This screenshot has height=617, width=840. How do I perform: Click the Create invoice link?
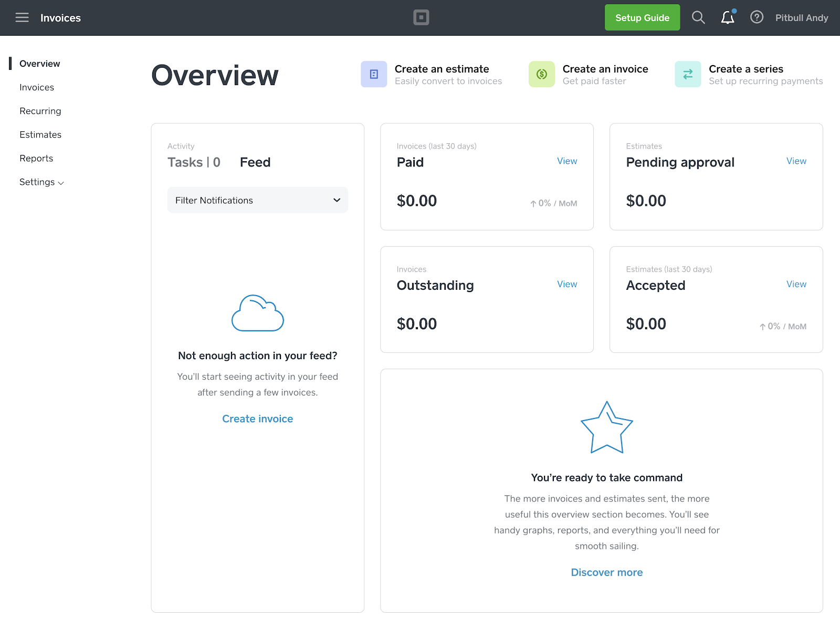[257, 419]
